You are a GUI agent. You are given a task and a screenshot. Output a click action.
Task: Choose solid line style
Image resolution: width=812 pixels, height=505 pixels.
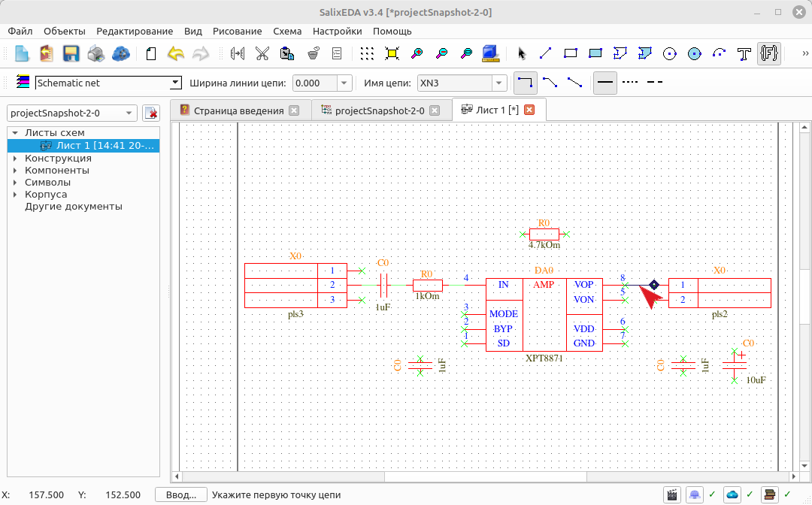point(604,83)
